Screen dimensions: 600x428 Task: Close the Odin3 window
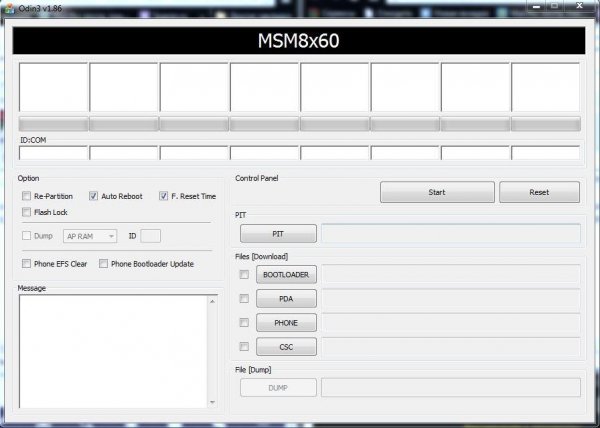tap(579, 6)
